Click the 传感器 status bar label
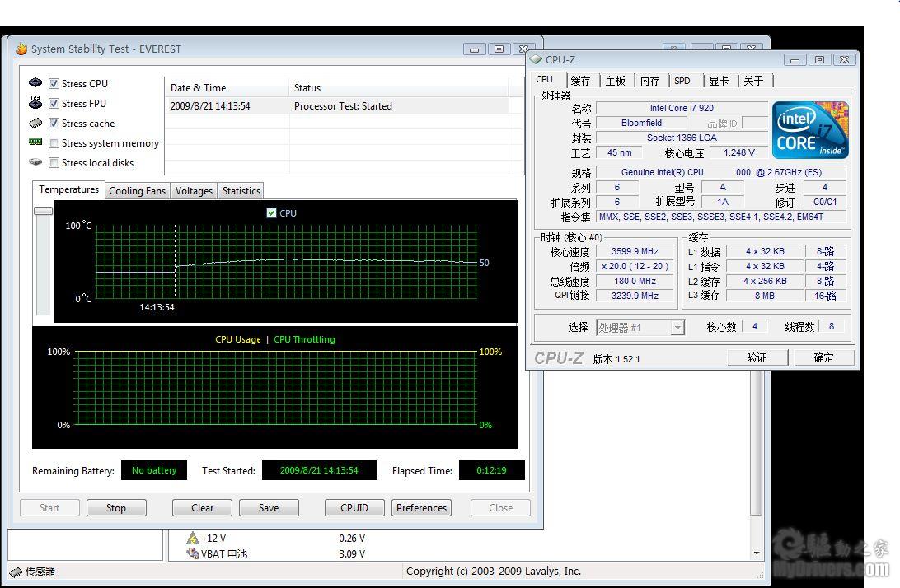 [x=40, y=572]
